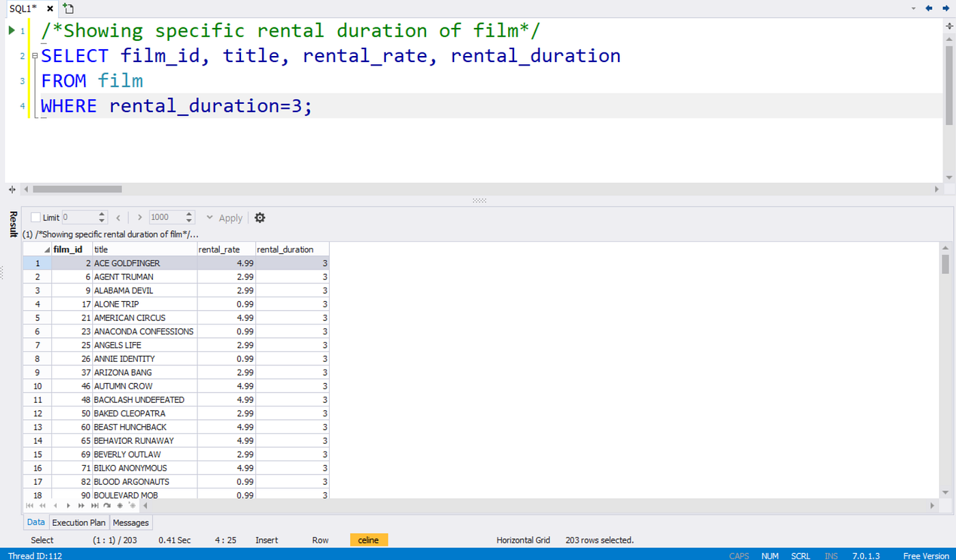Viewport: 956px width, 560px height.
Task: Jump to the first record in the result grid
Action: [x=30, y=505]
